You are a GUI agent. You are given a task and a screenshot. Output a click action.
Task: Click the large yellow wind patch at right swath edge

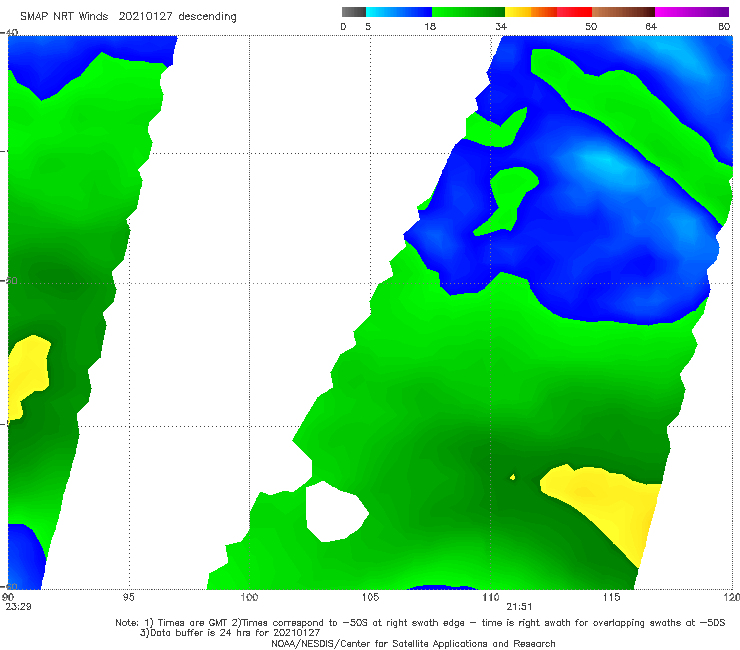tap(614, 505)
